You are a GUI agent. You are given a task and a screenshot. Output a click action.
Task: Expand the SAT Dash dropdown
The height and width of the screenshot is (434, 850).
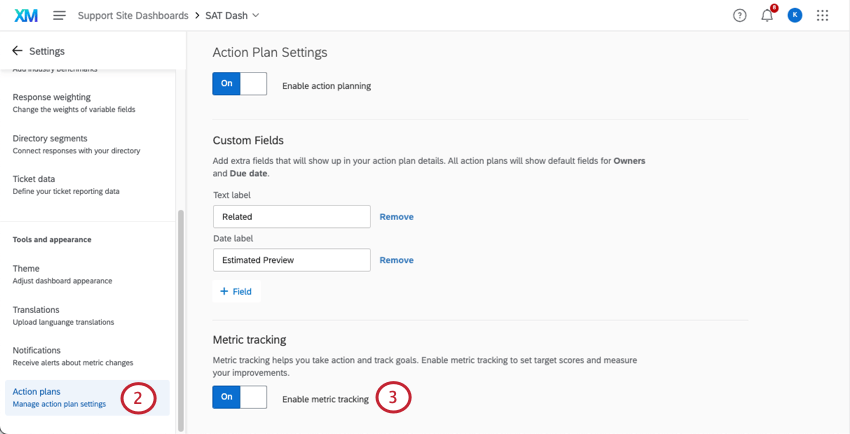pos(256,15)
